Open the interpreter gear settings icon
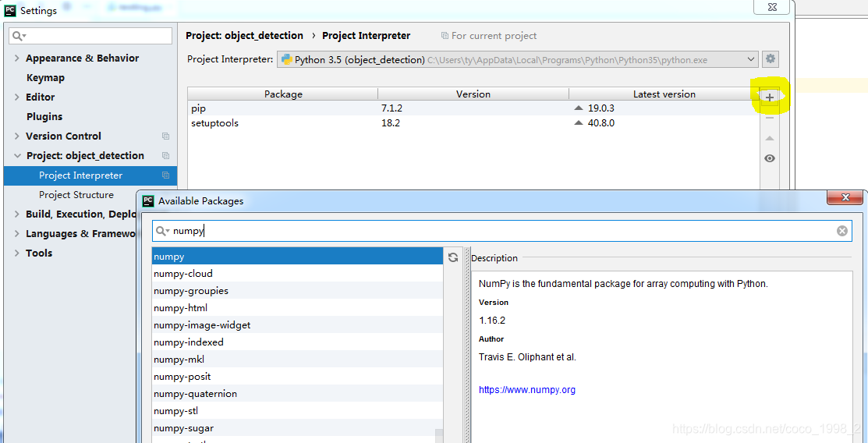868x443 pixels. coord(771,58)
